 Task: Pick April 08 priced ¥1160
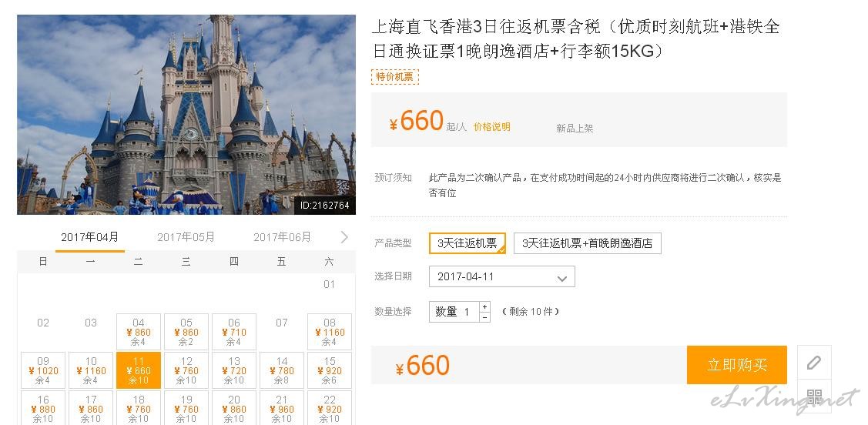click(x=330, y=332)
